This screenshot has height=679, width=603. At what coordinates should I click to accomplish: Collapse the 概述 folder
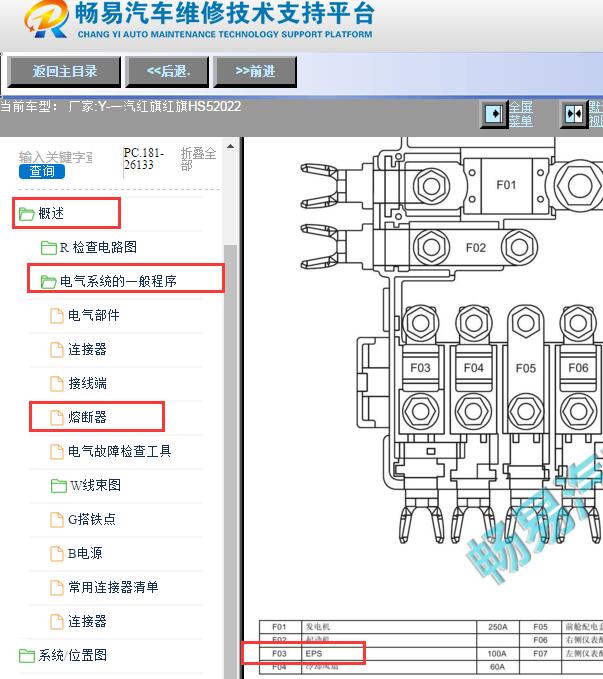51,213
